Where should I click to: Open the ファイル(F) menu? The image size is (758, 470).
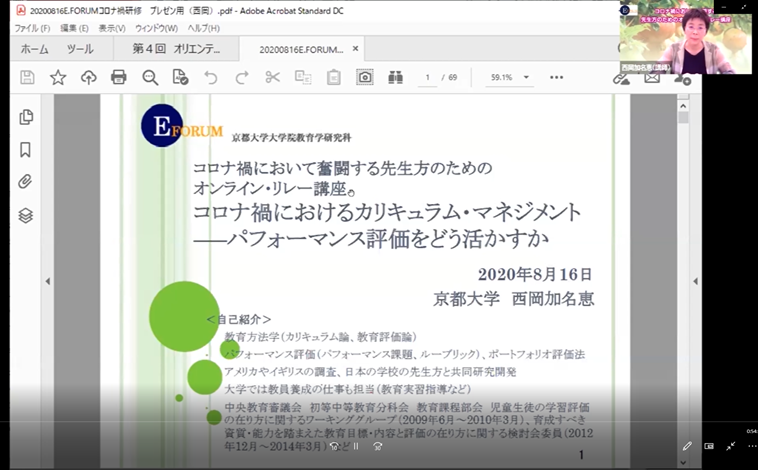pyautogui.click(x=32, y=28)
